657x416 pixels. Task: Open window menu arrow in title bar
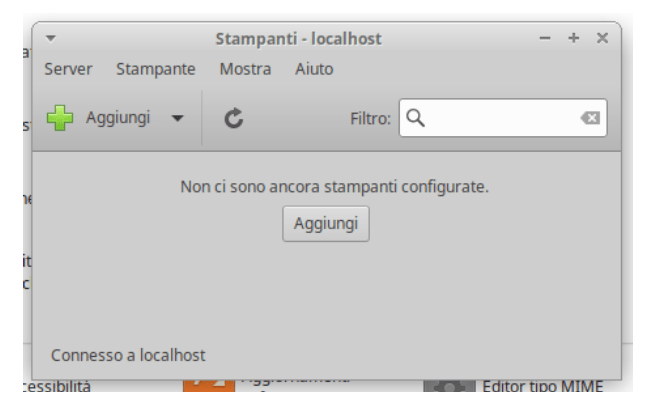point(51,38)
